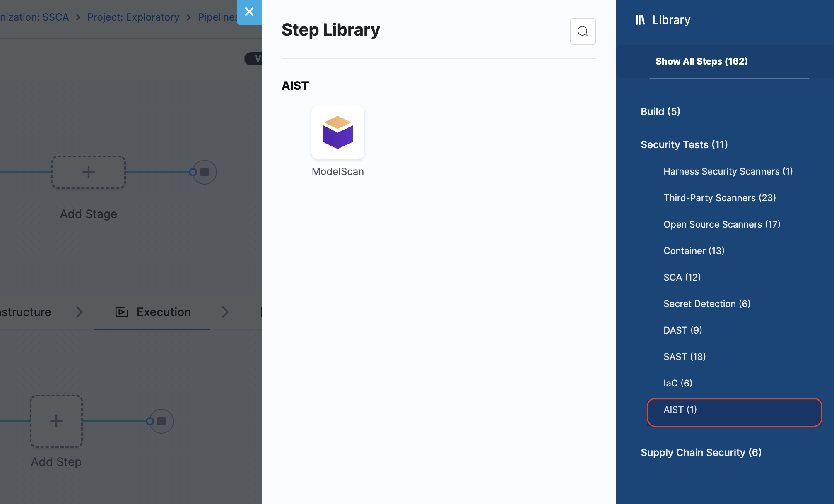834x504 pixels.
Task: Collapse Security Tests (11) category
Action: point(684,144)
